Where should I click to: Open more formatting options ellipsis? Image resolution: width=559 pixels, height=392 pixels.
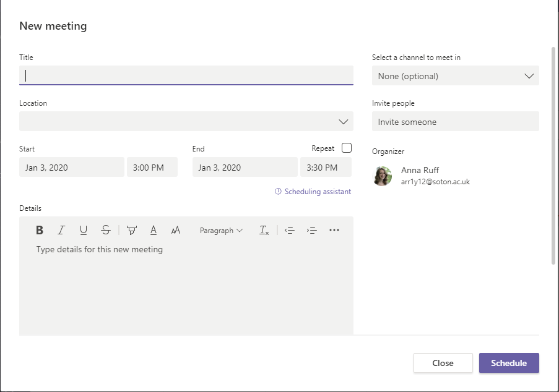pyautogui.click(x=334, y=230)
